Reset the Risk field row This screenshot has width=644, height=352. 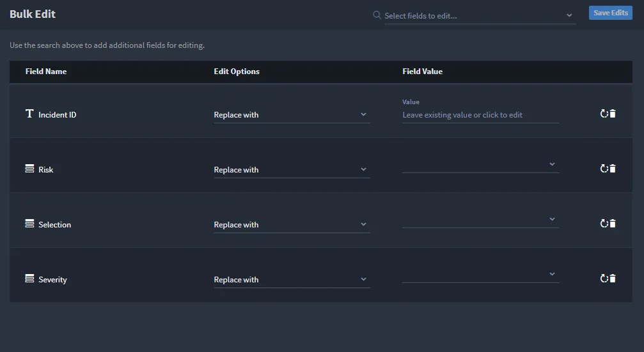click(x=604, y=169)
